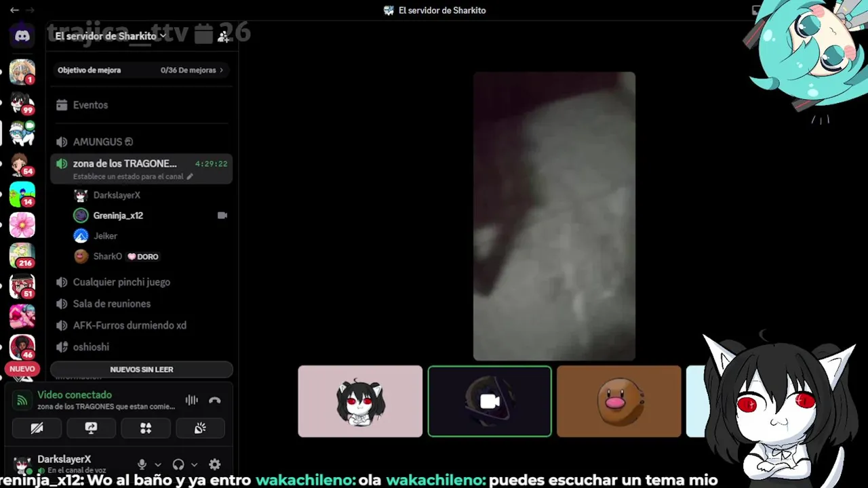Viewport: 868px width, 488px height.
Task: Share your screen button
Action: point(91,428)
